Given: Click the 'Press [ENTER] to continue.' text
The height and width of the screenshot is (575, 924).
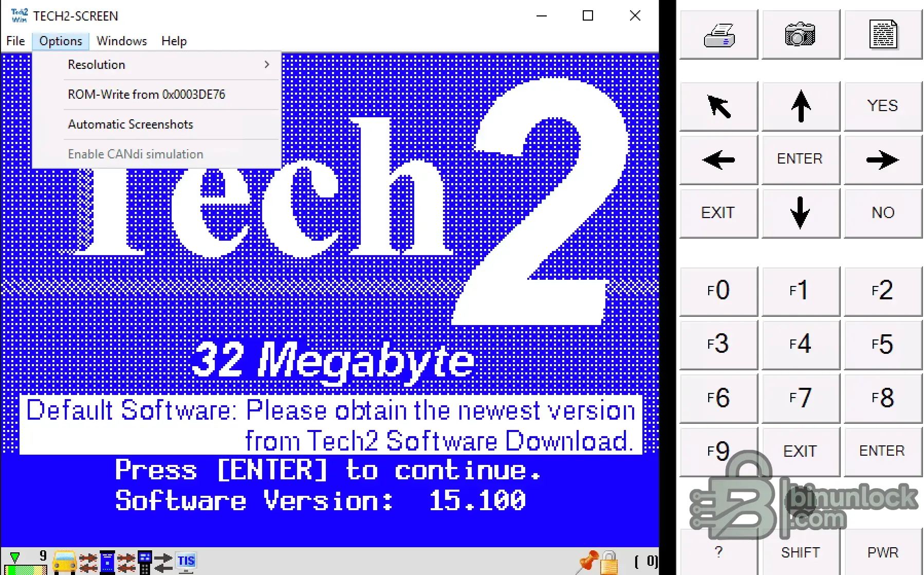Looking at the screenshot, I should (328, 470).
